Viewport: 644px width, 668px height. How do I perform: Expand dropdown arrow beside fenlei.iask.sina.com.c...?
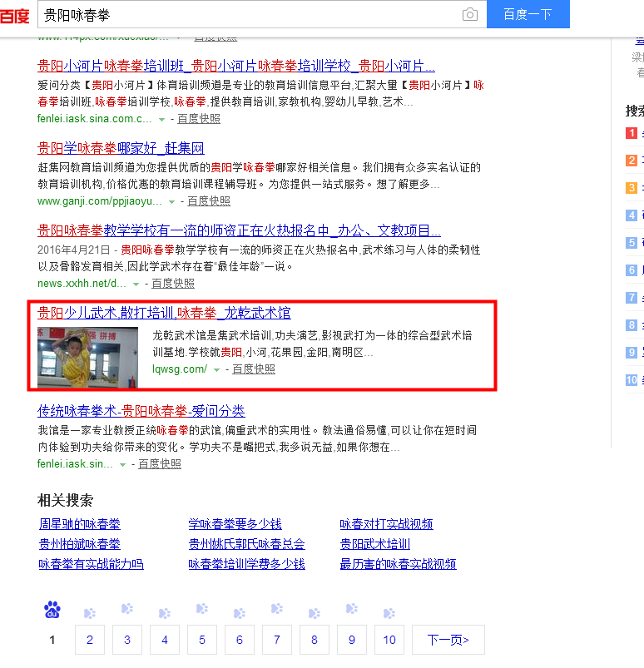pyautogui.click(x=161, y=120)
